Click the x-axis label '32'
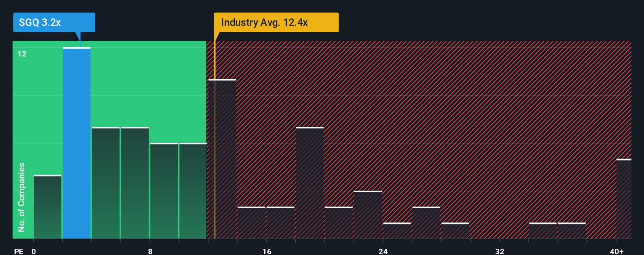 coord(500,251)
